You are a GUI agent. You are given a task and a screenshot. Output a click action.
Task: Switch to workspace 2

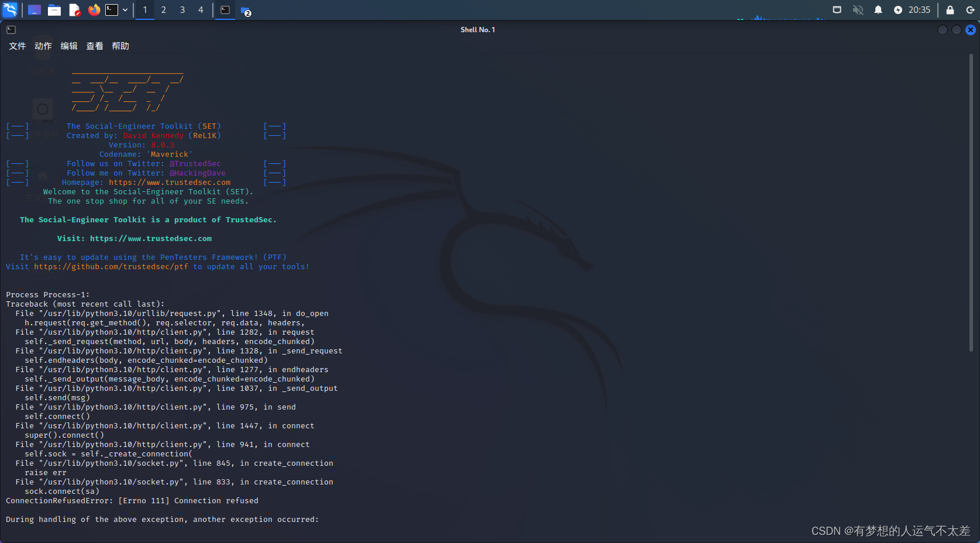click(164, 10)
